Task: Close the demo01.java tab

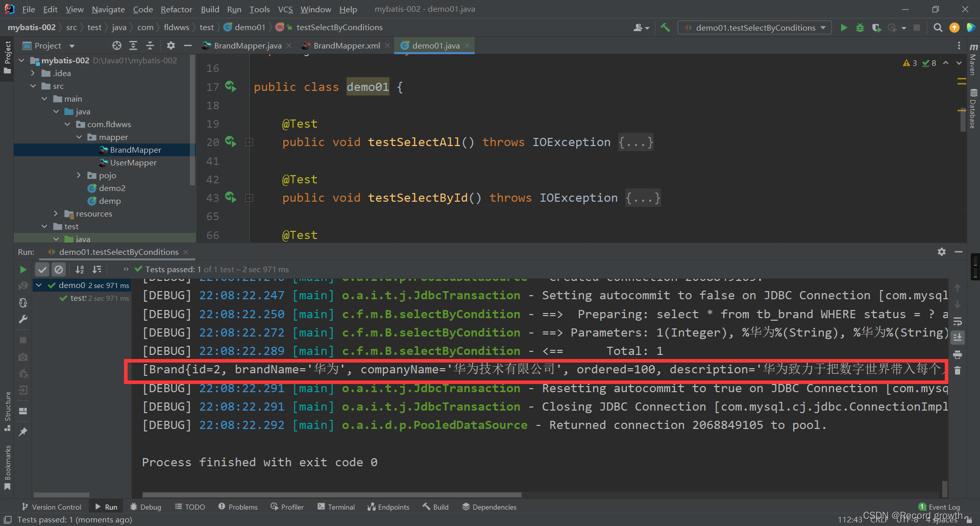Action: (467, 45)
